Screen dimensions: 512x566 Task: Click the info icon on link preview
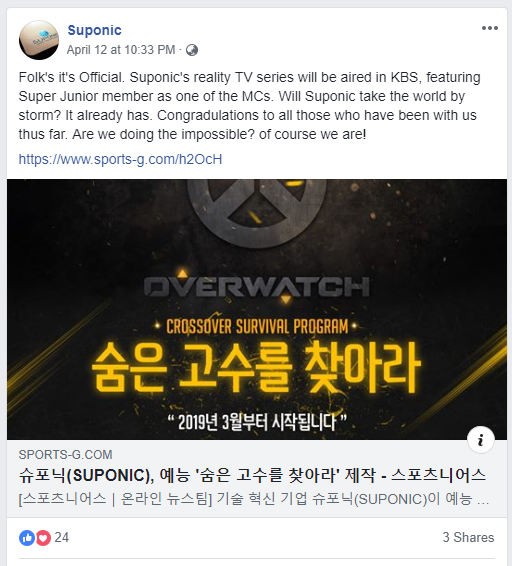(481, 440)
